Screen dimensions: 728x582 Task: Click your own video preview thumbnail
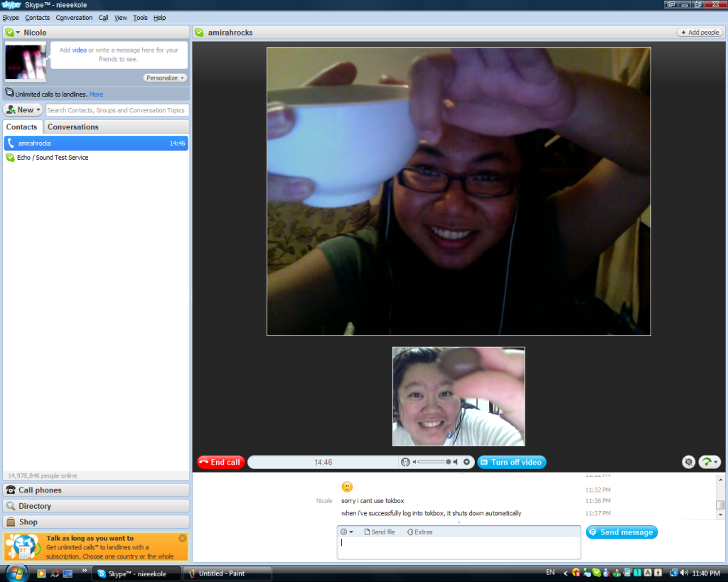(x=459, y=397)
